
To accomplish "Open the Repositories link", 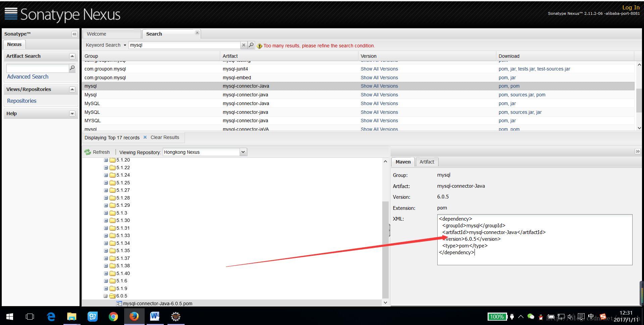I will click(x=21, y=101).
